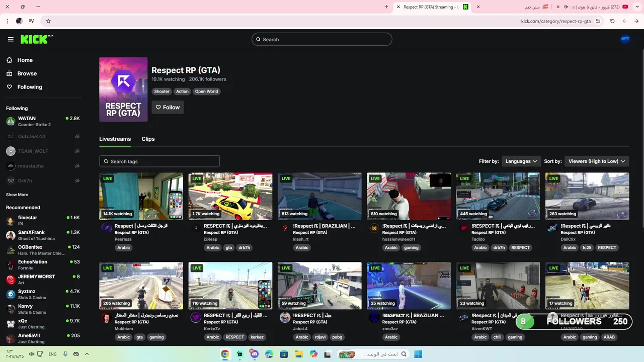
Task: Open Microsoft Store from the taskbar
Action: 284,354
